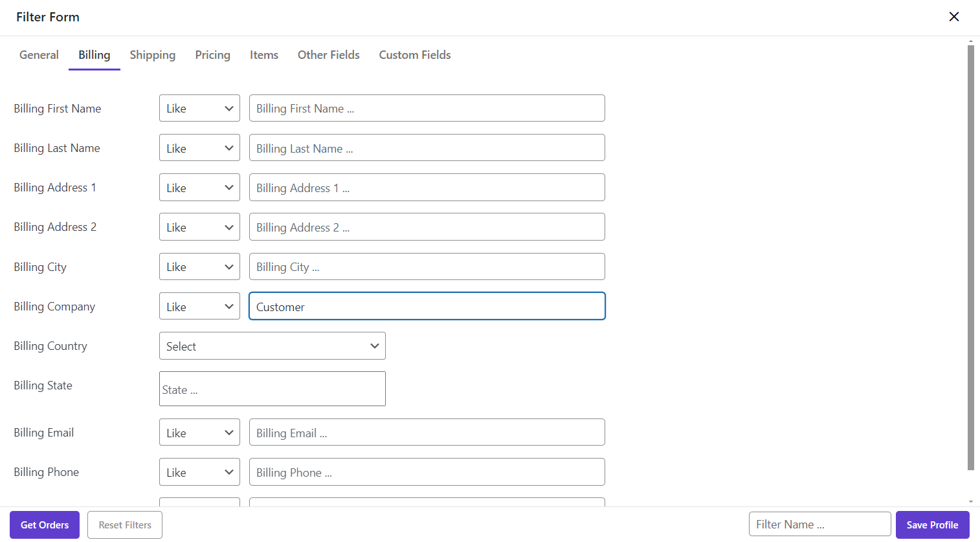Click the Save Profile button

pyautogui.click(x=932, y=525)
